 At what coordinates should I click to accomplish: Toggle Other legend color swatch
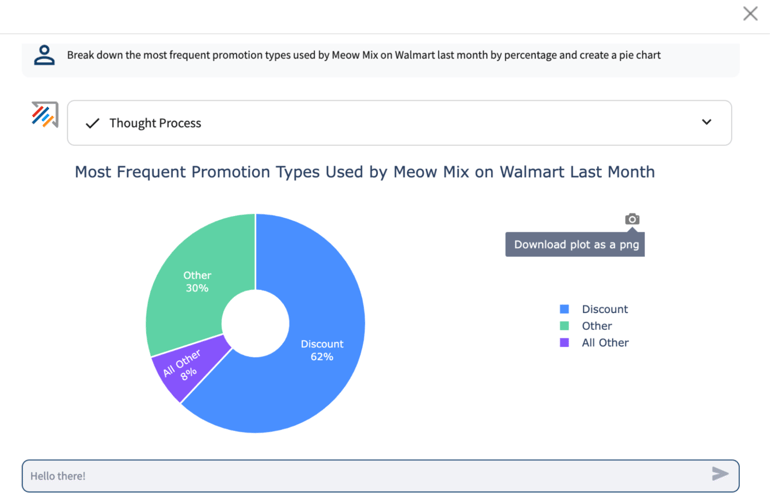[564, 326]
